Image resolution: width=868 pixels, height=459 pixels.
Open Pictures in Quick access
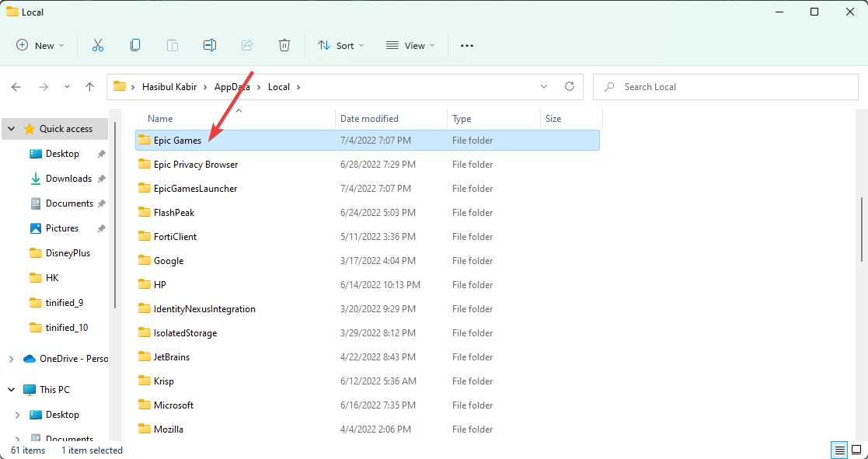tap(62, 228)
